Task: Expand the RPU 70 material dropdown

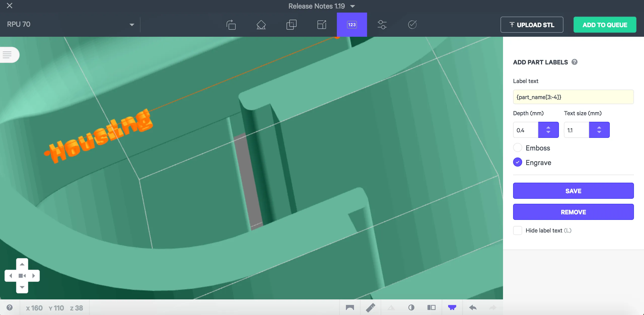Action: [x=132, y=25]
